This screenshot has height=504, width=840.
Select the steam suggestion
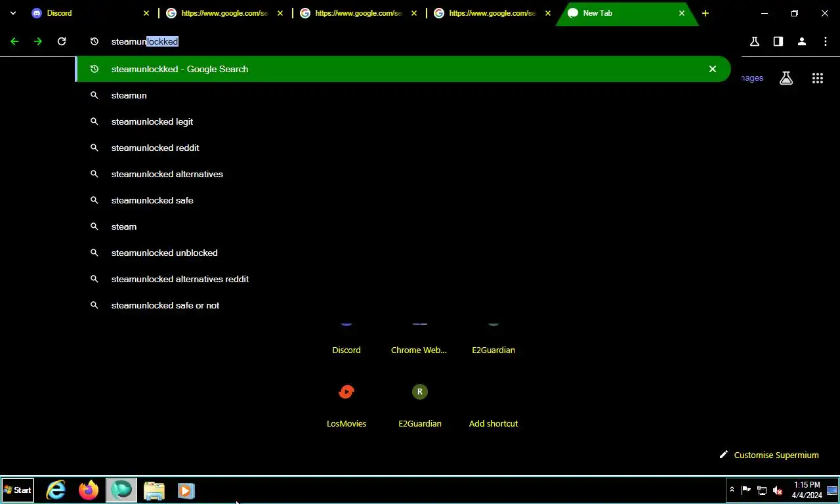[x=403, y=226]
